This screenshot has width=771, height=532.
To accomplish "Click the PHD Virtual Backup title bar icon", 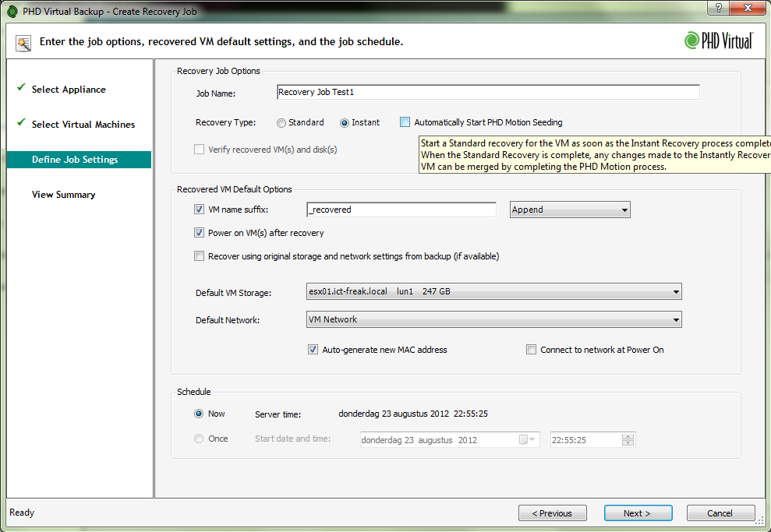I will click(12, 12).
